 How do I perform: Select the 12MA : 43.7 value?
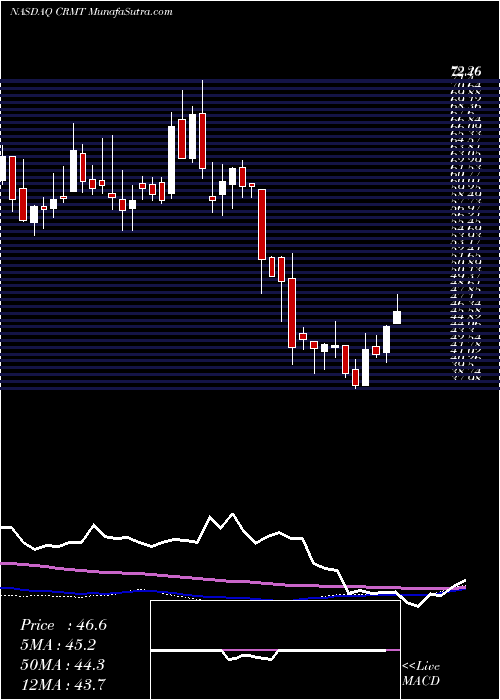coord(63,684)
